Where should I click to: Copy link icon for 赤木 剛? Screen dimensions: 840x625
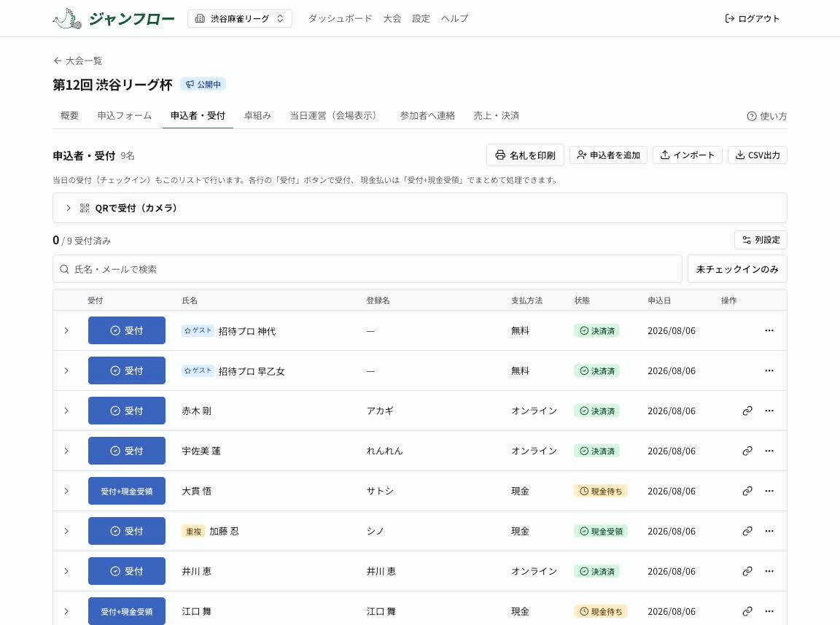click(747, 411)
